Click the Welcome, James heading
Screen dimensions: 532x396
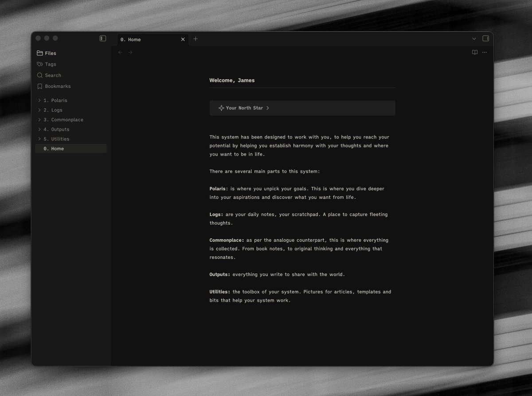[x=232, y=80]
